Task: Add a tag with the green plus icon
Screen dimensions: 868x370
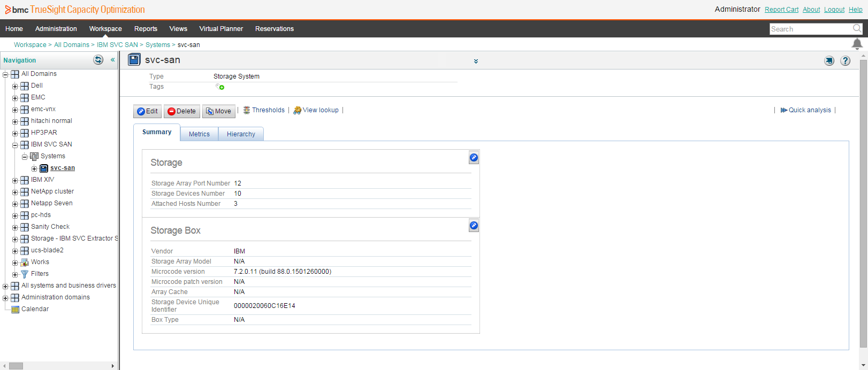Action: click(x=220, y=87)
